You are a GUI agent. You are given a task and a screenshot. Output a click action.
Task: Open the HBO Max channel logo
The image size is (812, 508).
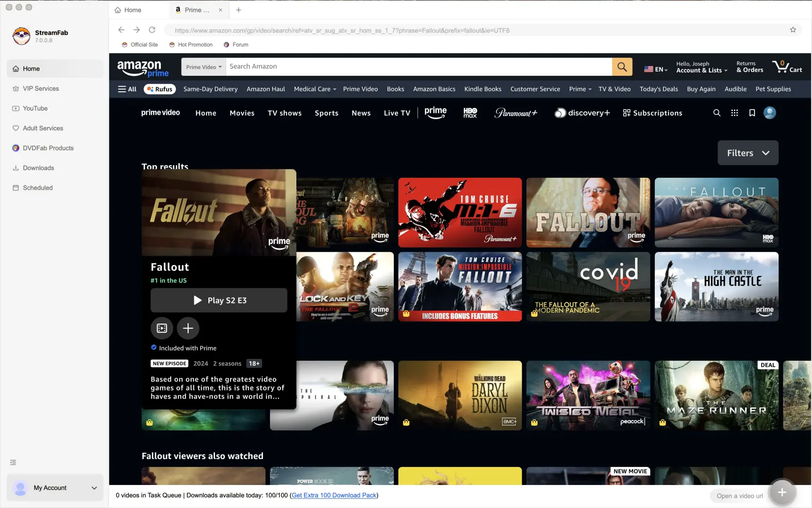click(470, 113)
